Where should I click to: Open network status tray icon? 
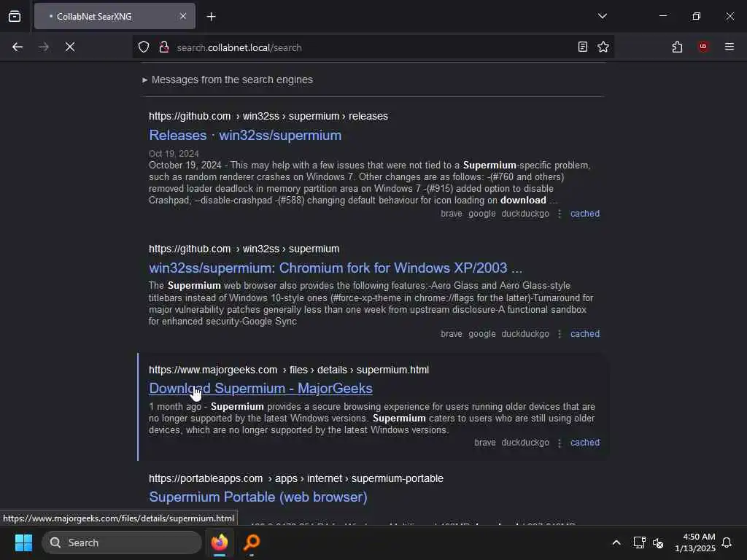coord(639,542)
